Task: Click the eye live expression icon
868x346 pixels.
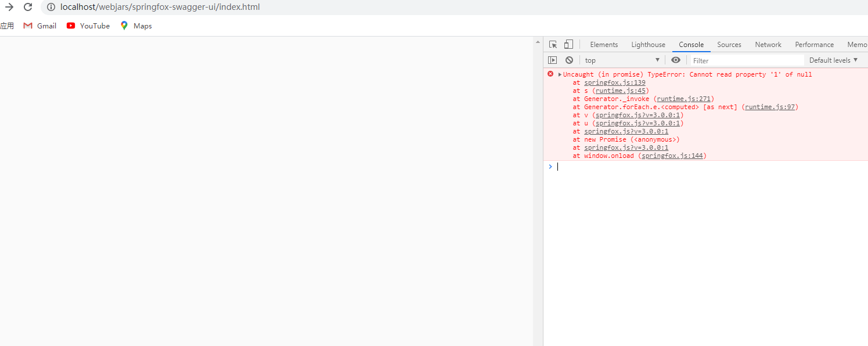Action: point(675,60)
